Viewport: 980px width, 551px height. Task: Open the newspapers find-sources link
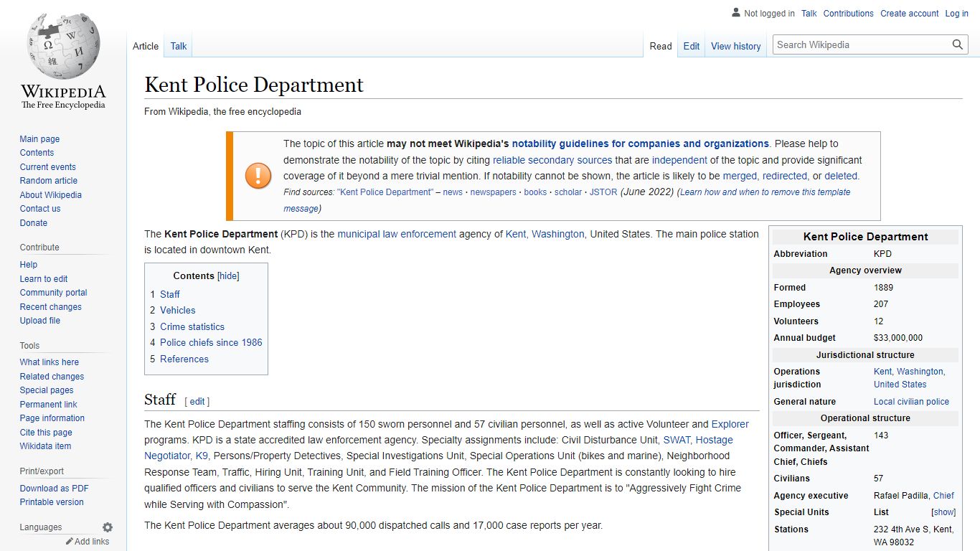[493, 192]
